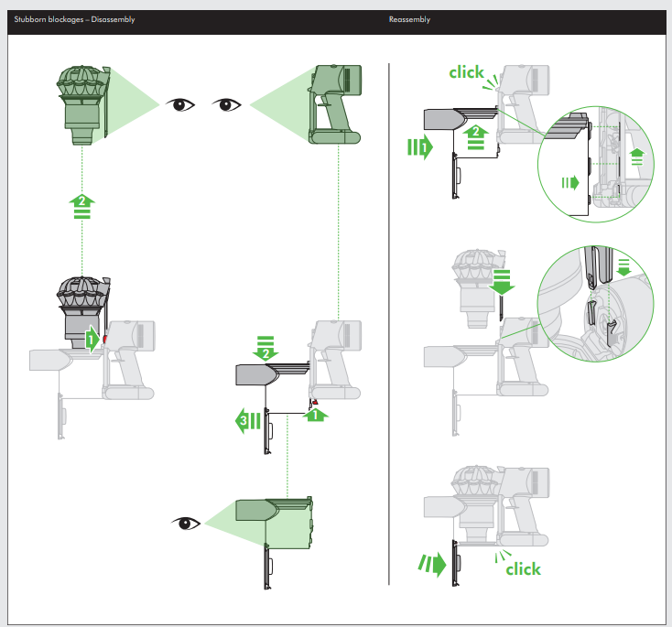Image resolution: width=672 pixels, height=627 pixels.
Task: Click the circular cyclone-clip detail view
Action: pos(596,304)
